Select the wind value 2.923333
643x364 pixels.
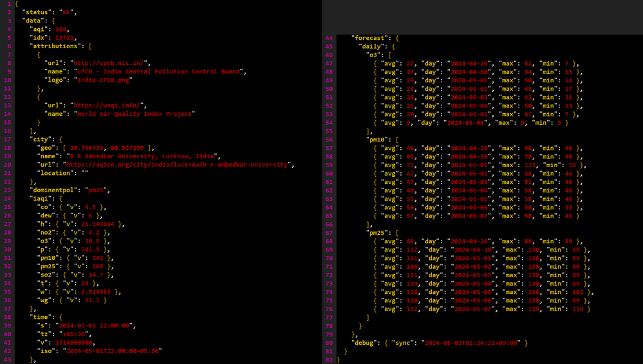pos(96,292)
